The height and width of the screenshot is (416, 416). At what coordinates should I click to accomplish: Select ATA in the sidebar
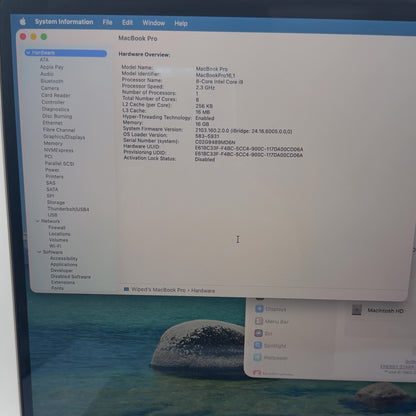[x=44, y=60]
